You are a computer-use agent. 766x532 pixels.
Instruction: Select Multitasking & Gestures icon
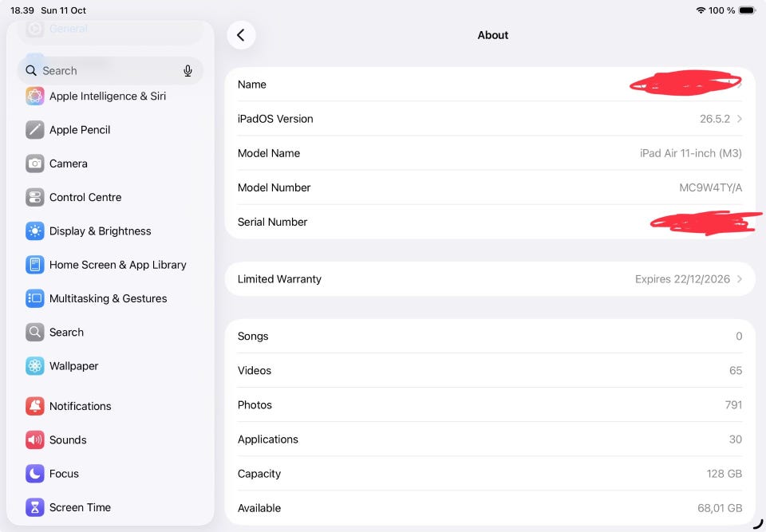click(x=34, y=298)
